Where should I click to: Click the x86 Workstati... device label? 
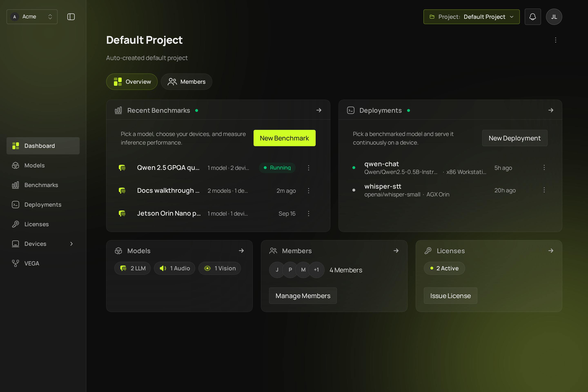click(466, 172)
